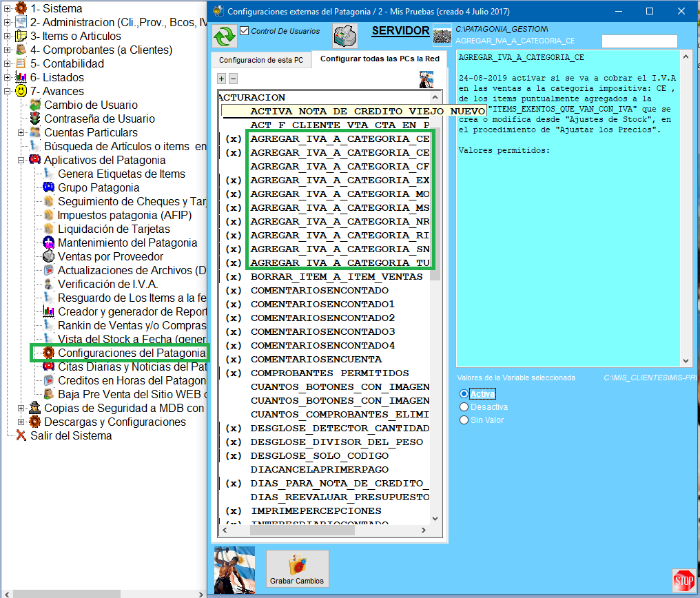Click the icon for 4- Comprobantes

[21, 50]
